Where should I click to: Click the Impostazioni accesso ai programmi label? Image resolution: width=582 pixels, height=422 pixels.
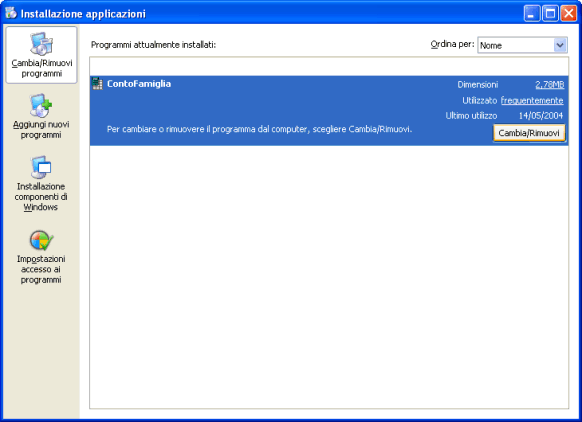tap(41, 269)
